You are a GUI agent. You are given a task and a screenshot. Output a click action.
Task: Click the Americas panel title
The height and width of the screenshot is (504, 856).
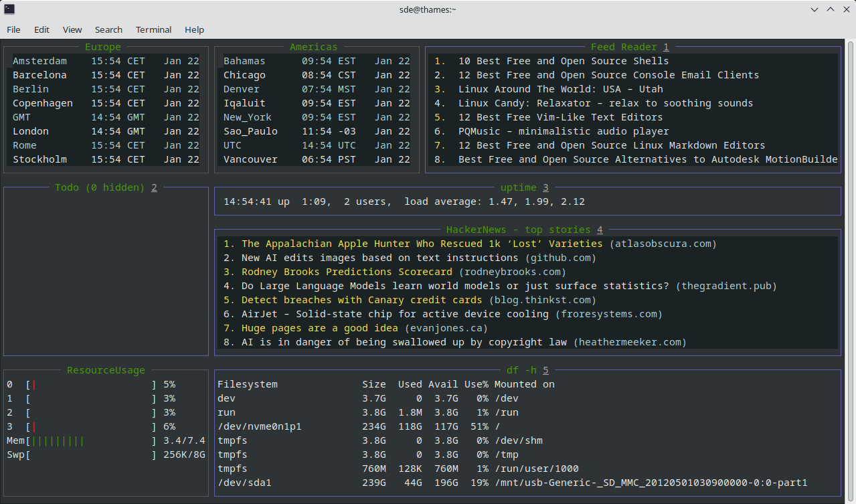point(314,47)
